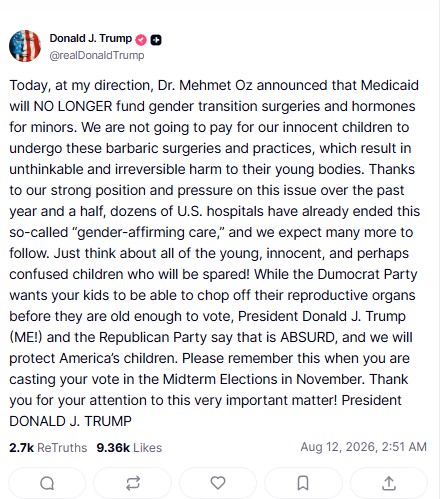Open the flag profile avatar
Image resolution: width=441 pixels, height=499 pixels.
(x=25, y=46)
